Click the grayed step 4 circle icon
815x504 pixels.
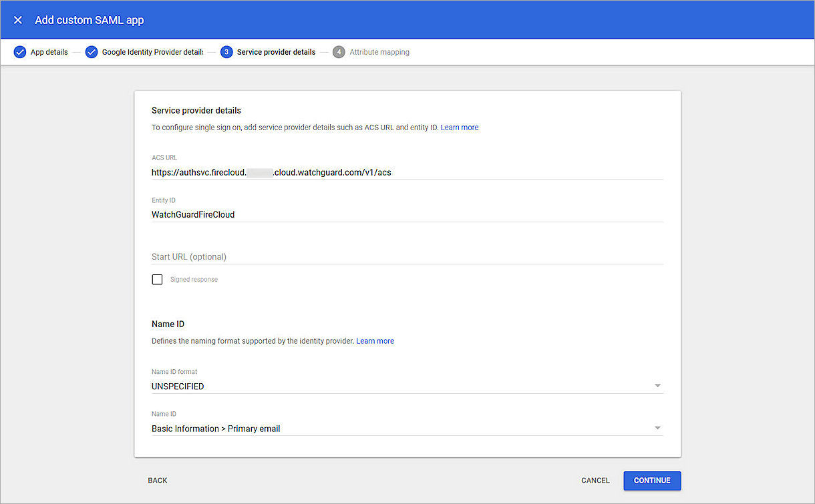339,51
